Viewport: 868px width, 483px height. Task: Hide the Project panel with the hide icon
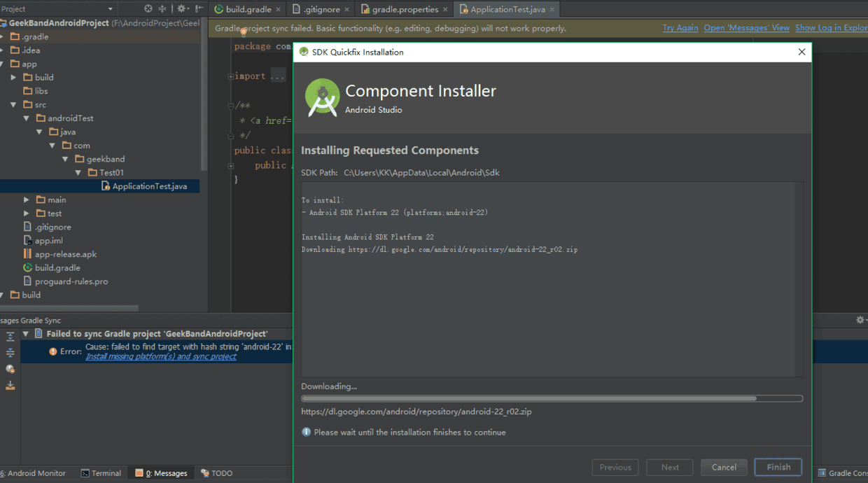(x=199, y=9)
